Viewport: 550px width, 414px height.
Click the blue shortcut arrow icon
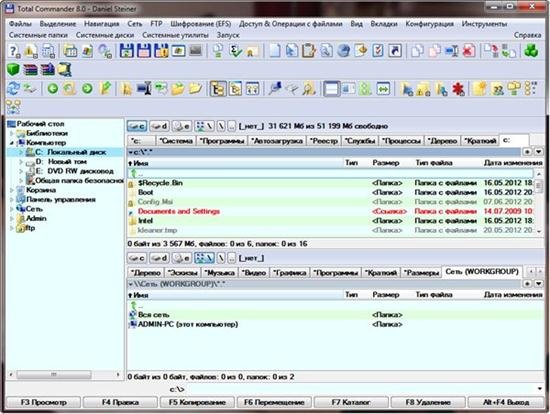395,51
